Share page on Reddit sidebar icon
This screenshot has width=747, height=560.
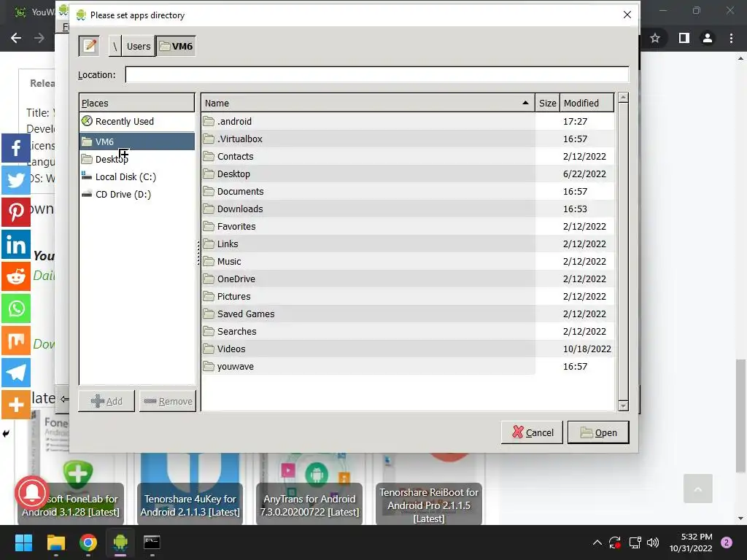tap(16, 276)
